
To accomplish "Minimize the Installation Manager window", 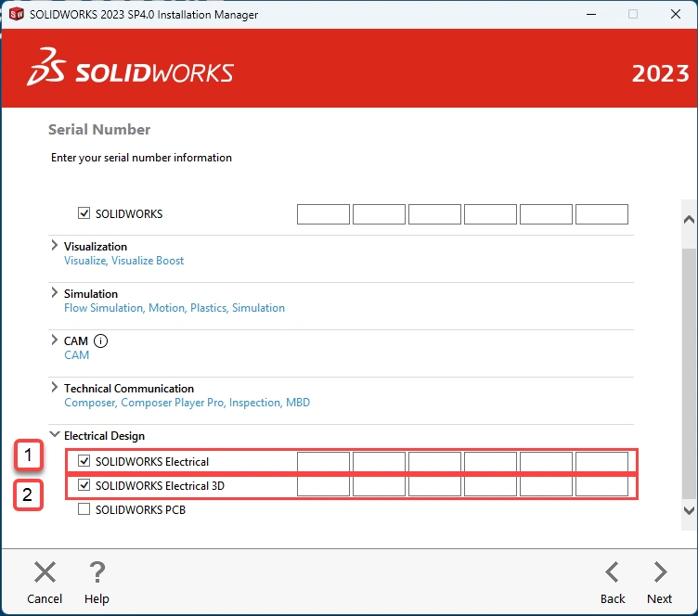I will point(591,14).
